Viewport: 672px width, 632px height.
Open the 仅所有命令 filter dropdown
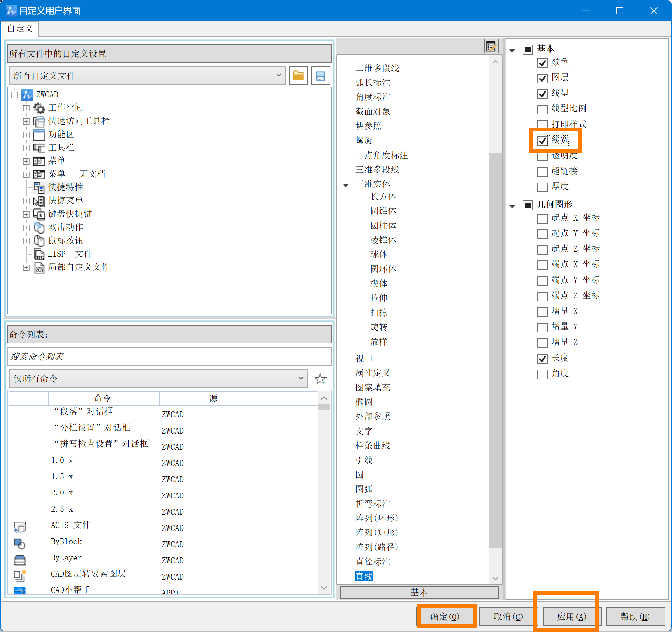click(158, 379)
